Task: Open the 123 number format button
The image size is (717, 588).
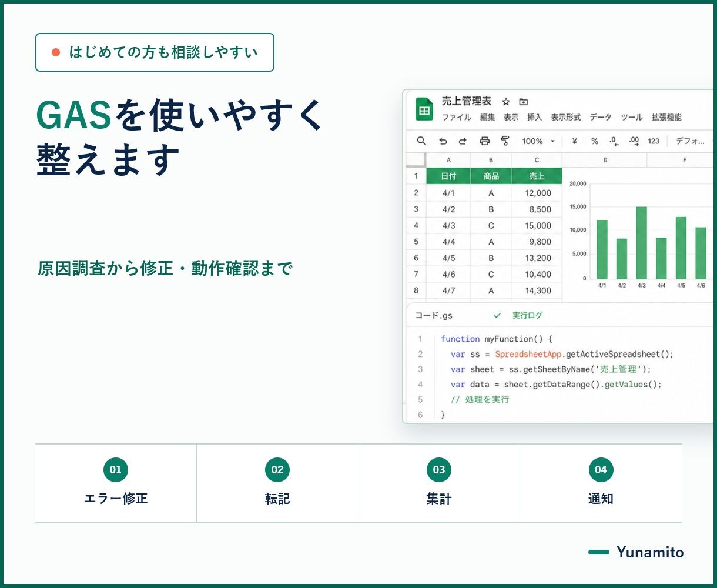Action: coord(654,141)
